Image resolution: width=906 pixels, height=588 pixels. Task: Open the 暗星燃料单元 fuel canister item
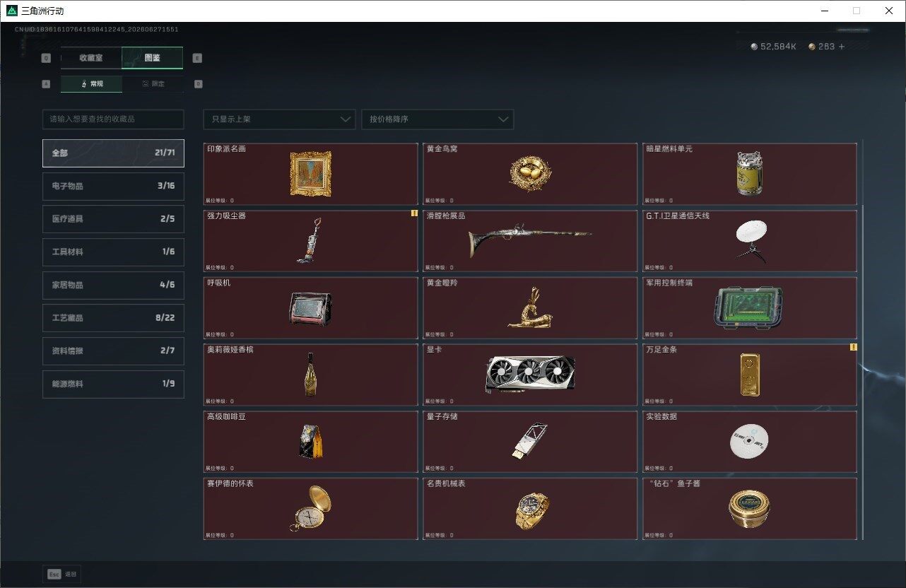[750, 174]
